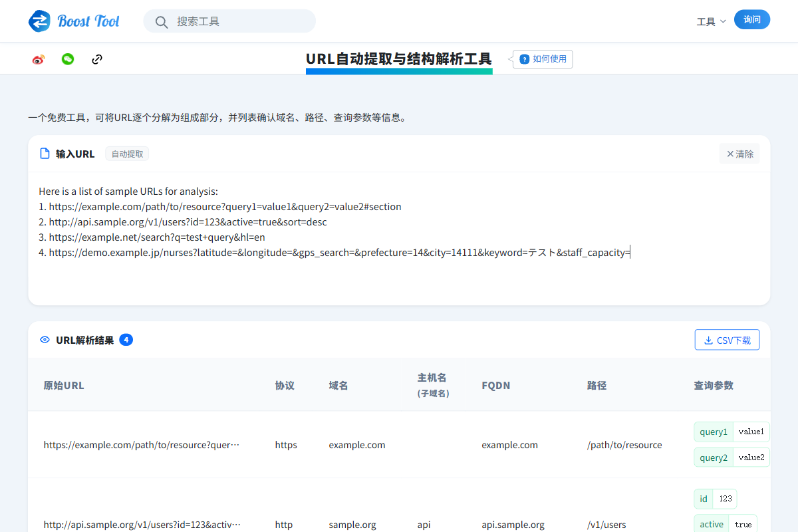The width and height of the screenshot is (798, 532).
Task: Click the 路径 column header
Action: (597, 385)
